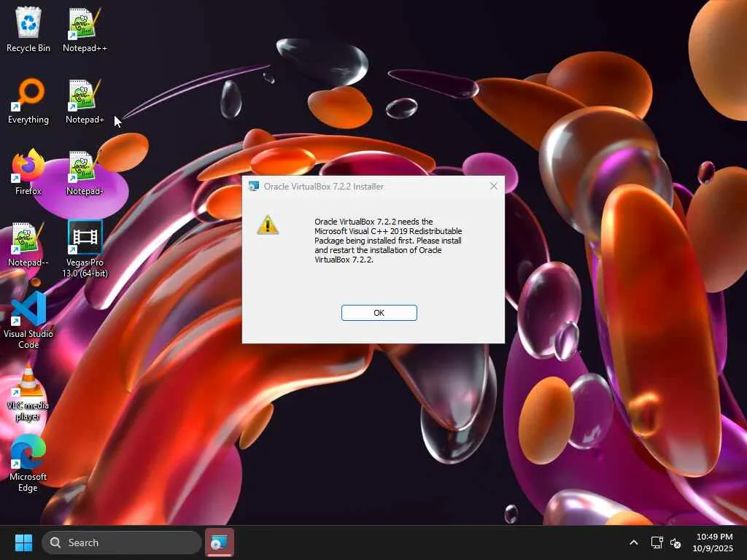This screenshot has width=747, height=560.
Task: Select the Notepad+ desktop shortcut
Action: point(85,101)
